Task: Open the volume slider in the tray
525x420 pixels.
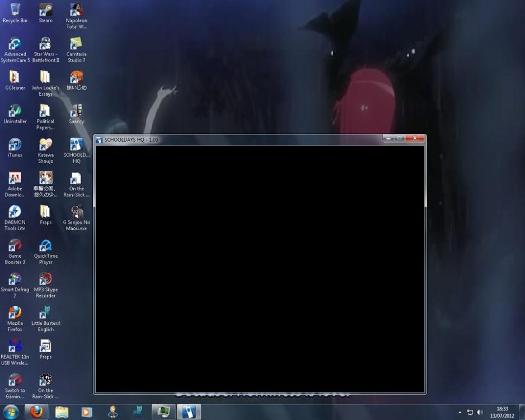Action: click(x=480, y=412)
